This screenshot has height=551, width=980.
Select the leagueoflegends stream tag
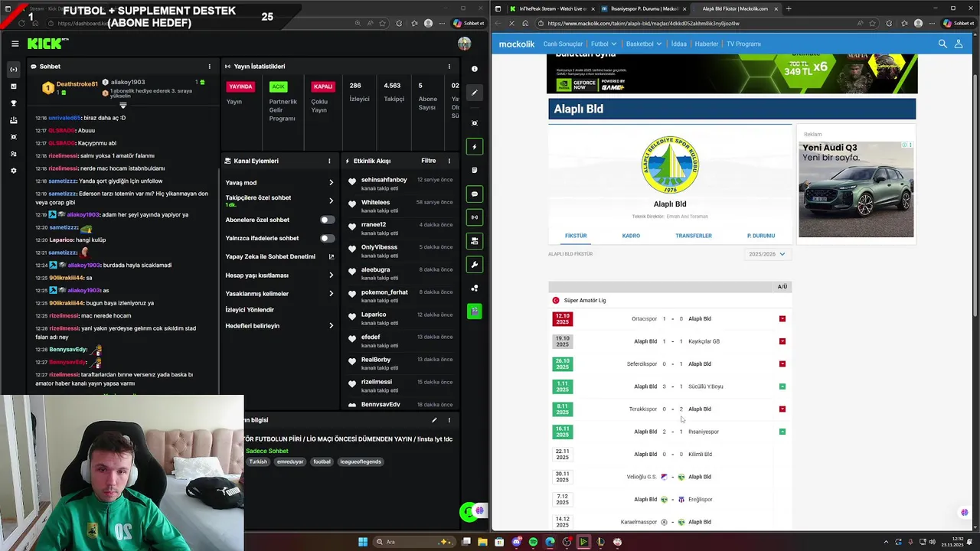tap(361, 462)
